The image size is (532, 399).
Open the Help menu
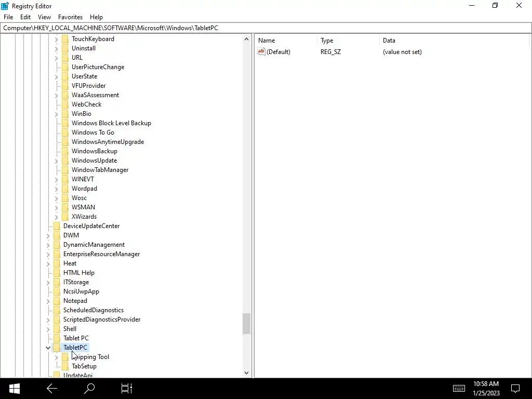tap(96, 17)
